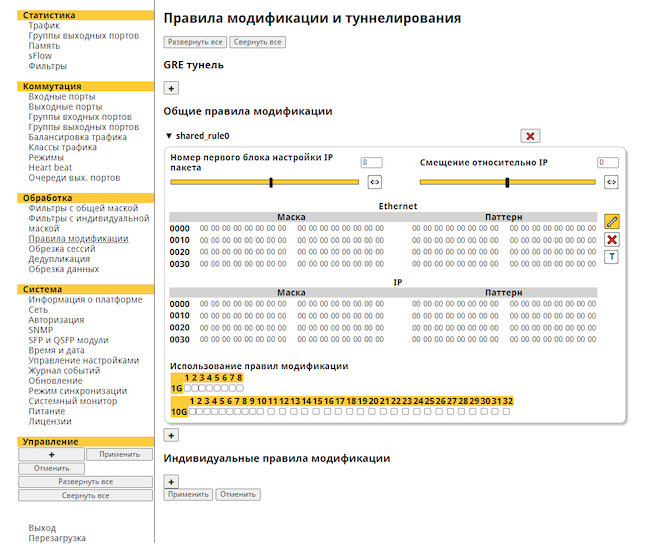Click top Свернуть все button

[257, 42]
